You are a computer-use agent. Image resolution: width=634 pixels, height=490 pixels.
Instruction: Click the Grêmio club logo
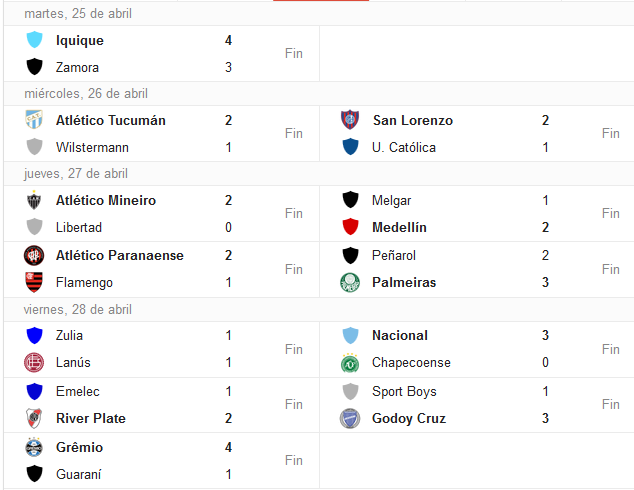point(34,447)
